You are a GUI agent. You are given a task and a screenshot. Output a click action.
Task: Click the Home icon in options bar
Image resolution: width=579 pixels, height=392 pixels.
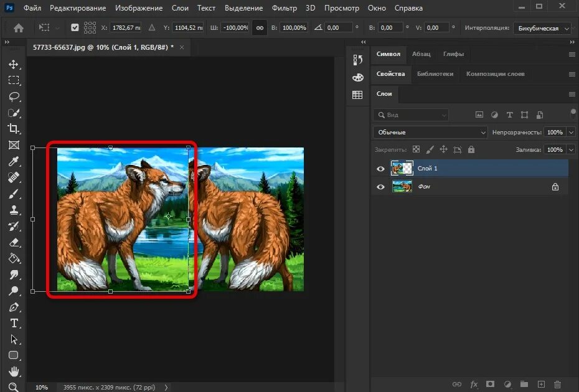[19, 28]
